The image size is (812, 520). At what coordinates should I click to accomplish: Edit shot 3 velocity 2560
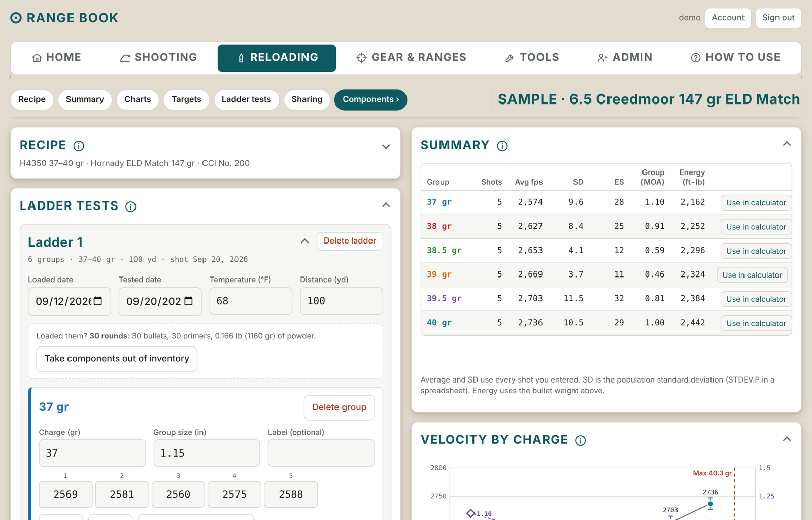click(178, 495)
